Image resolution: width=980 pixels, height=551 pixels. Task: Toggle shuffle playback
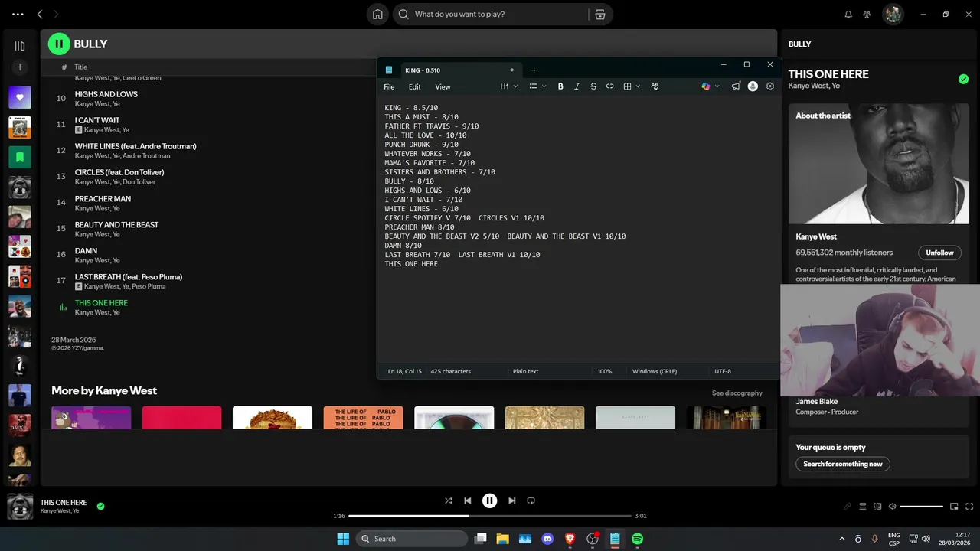[x=449, y=500]
